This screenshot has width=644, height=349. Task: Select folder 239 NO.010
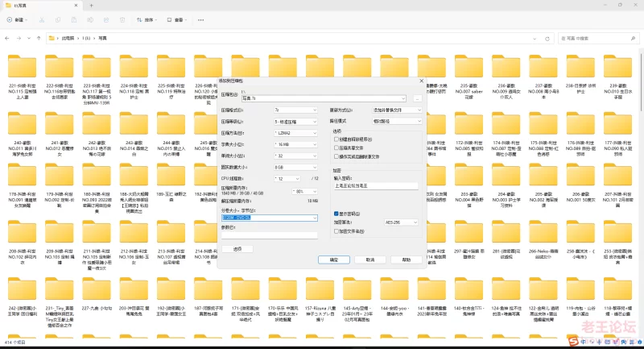click(x=617, y=77)
